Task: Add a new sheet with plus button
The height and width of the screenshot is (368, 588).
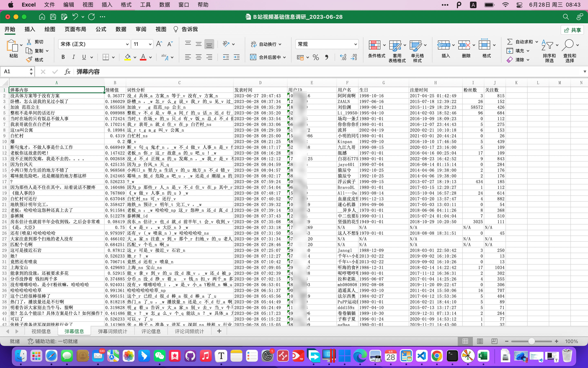Action: (x=219, y=331)
